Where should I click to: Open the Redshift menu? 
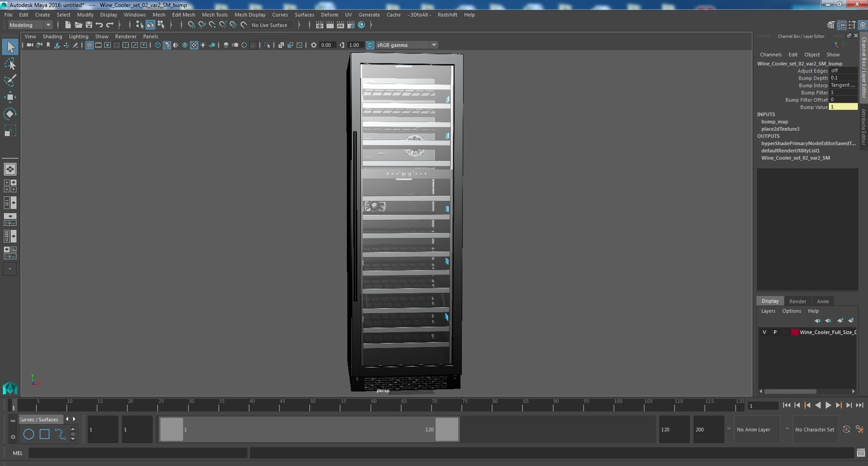(x=447, y=15)
